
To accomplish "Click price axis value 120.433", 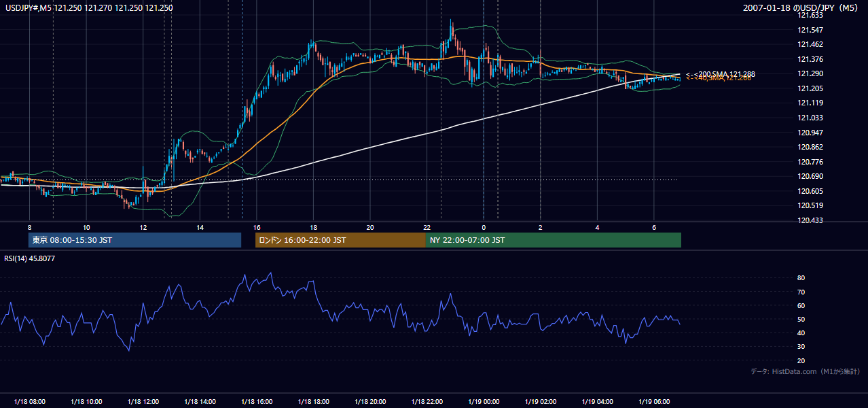I will 810,220.
